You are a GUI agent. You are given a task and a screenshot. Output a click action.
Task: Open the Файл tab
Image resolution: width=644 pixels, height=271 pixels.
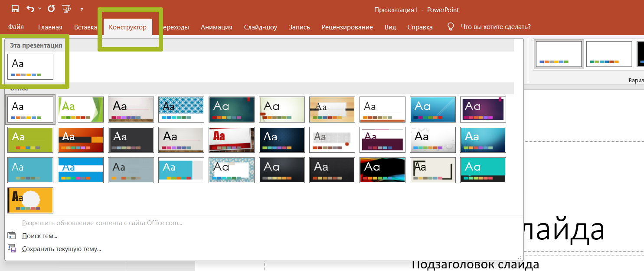point(16,27)
